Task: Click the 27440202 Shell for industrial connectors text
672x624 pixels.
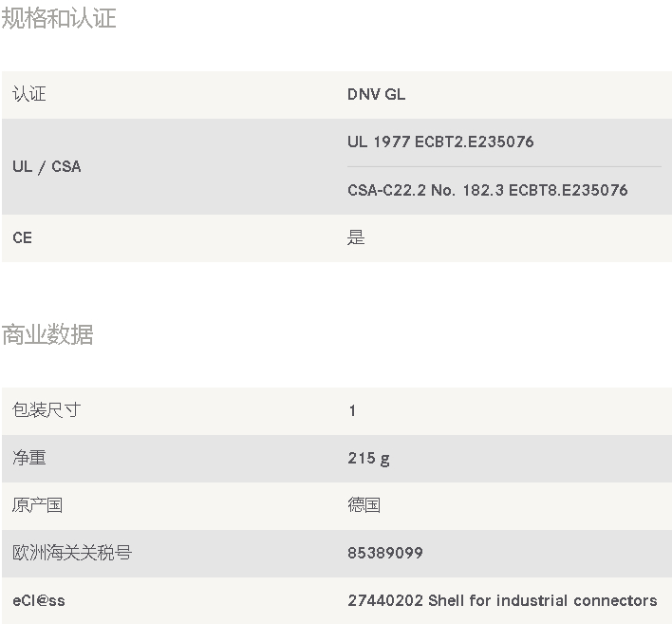Action: pos(502,600)
